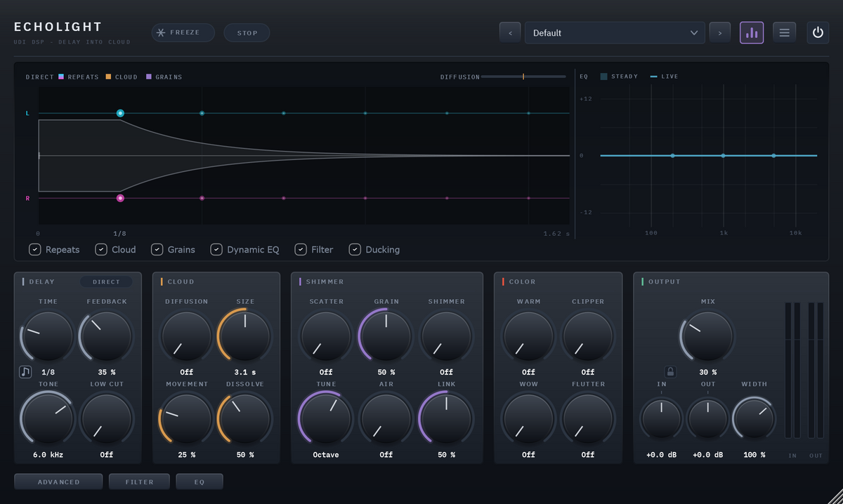Click the Feedback knob

point(107,336)
